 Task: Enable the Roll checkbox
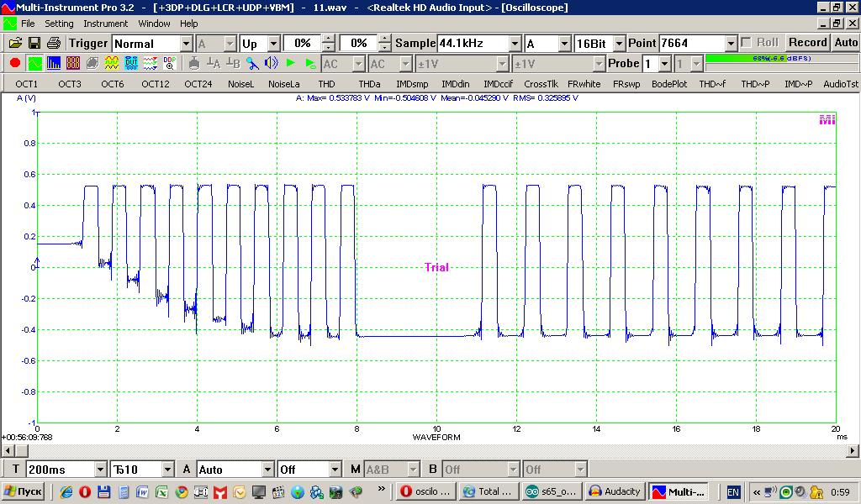tap(747, 43)
